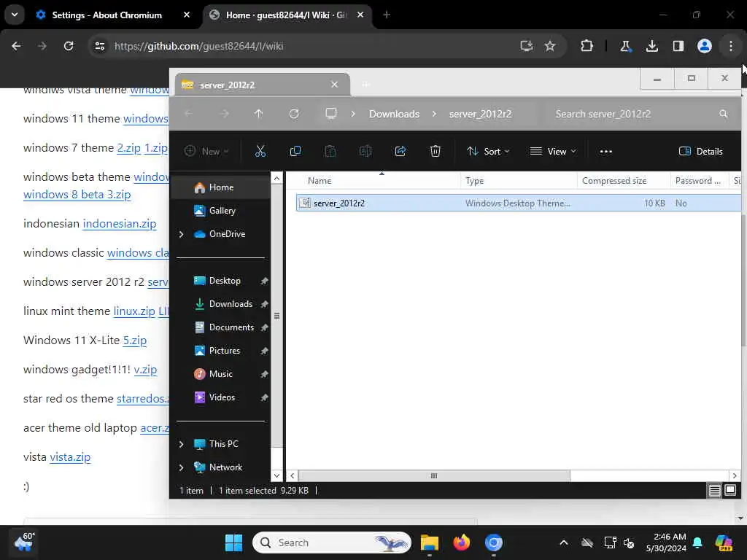Open the browser Extensions puzzle icon

tap(587, 46)
